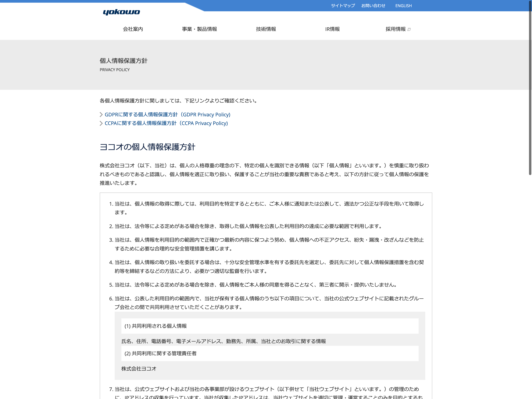Screen dimensions: 532x399
Task: Open the GDPR Privacy Policy link
Action: click(x=167, y=115)
